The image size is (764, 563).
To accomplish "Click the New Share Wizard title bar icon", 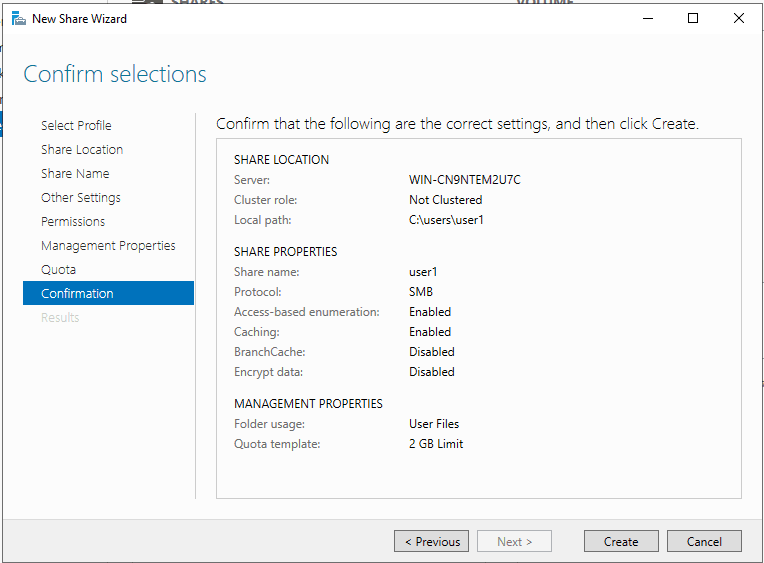I will click(18, 18).
